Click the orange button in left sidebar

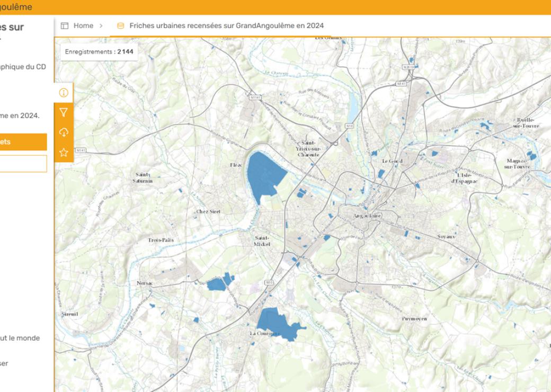pos(23,142)
